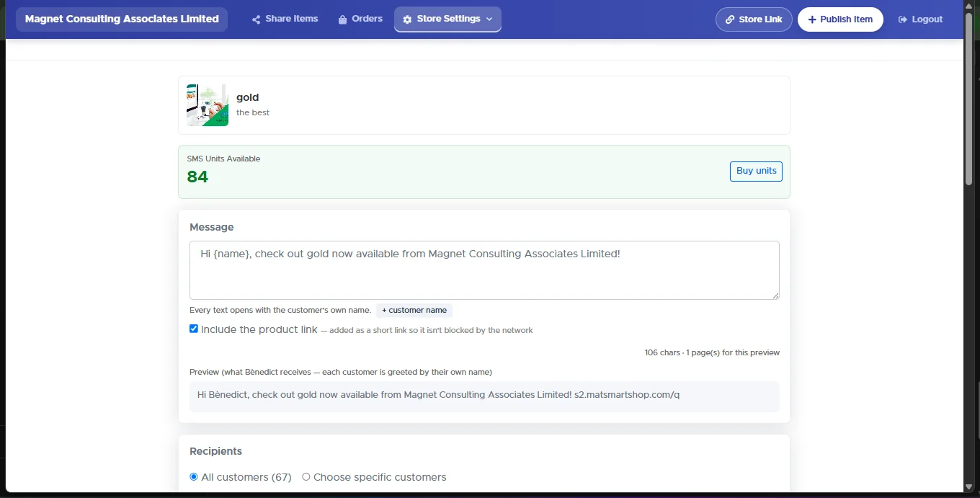Click the Publish Item button
Viewport: 980px width, 498px height.
840,19
